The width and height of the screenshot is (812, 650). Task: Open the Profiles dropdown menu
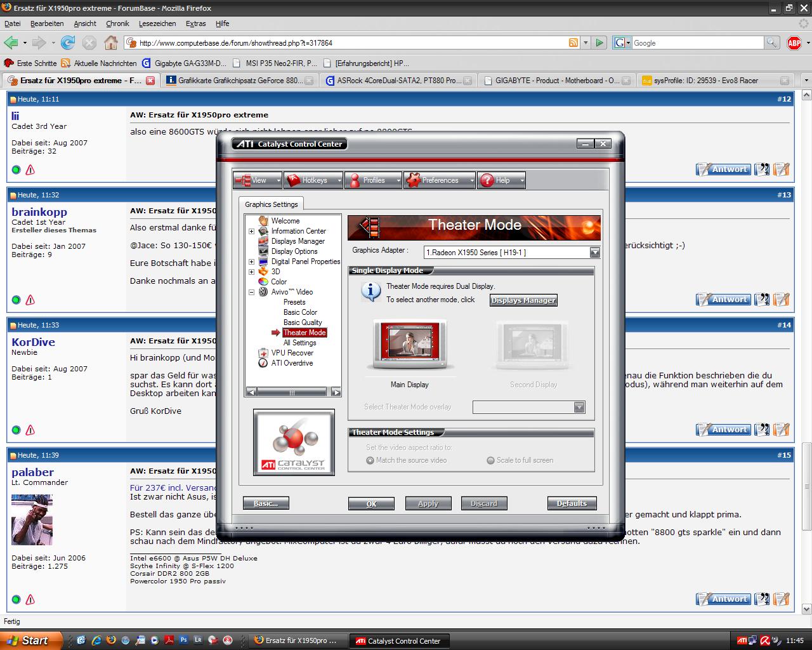click(x=374, y=180)
